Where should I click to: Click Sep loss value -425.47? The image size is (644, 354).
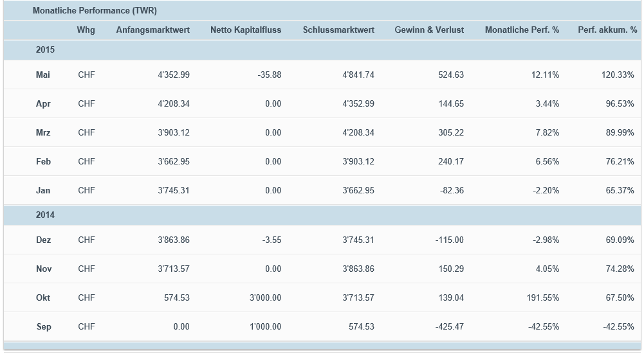[x=449, y=327]
